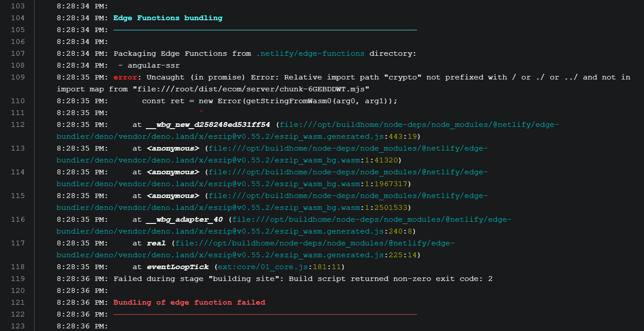The width and height of the screenshot is (644, 331).
Task: Click line number 121
Action: coord(18,302)
